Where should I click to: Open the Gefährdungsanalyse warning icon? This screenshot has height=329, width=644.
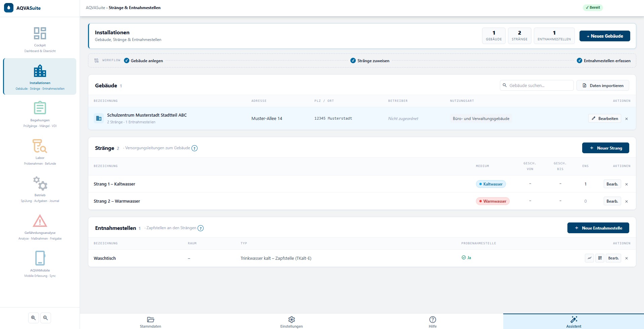[x=40, y=221]
